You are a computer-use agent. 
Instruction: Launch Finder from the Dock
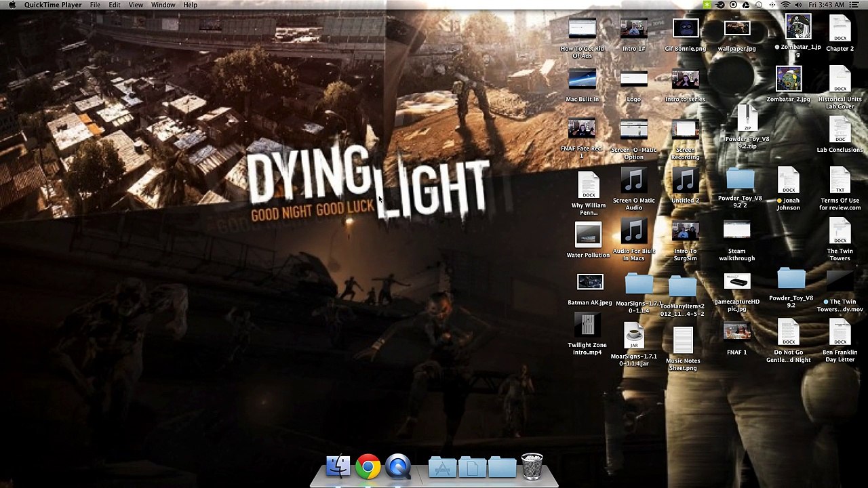(x=338, y=466)
